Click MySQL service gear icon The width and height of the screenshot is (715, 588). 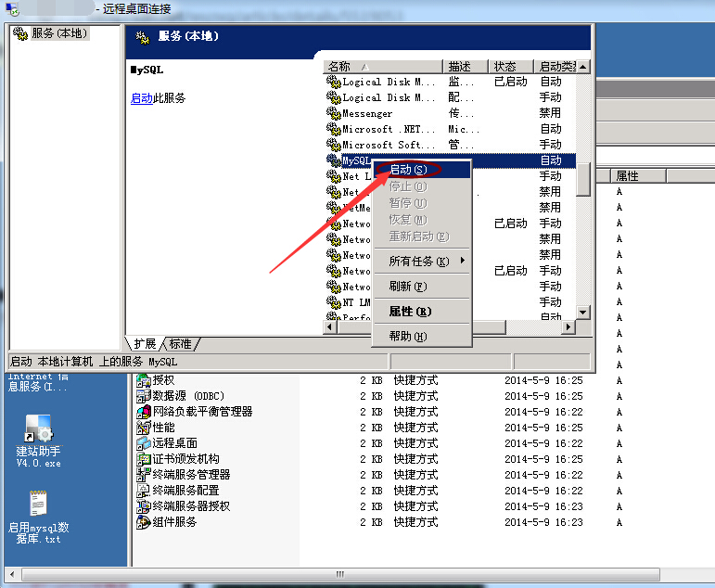click(x=334, y=160)
